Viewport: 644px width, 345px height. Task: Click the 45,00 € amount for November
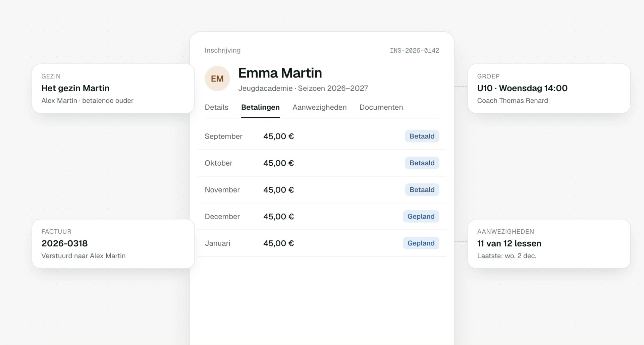pyautogui.click(x=278, y=190)
